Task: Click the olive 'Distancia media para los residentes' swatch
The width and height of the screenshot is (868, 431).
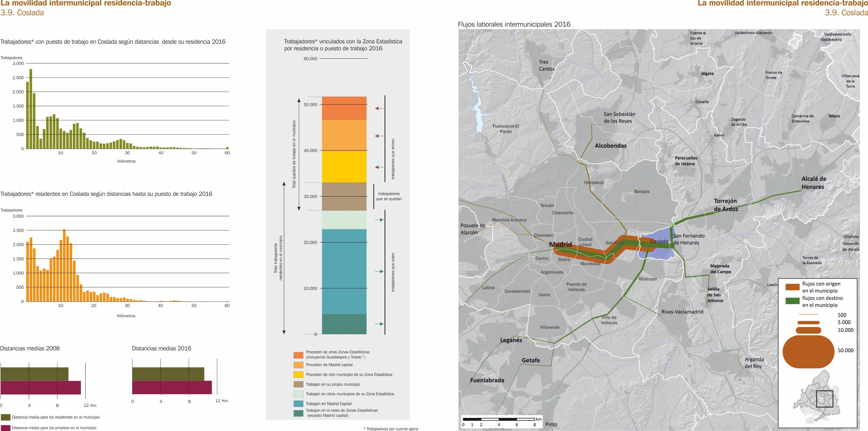Action: 5,417
